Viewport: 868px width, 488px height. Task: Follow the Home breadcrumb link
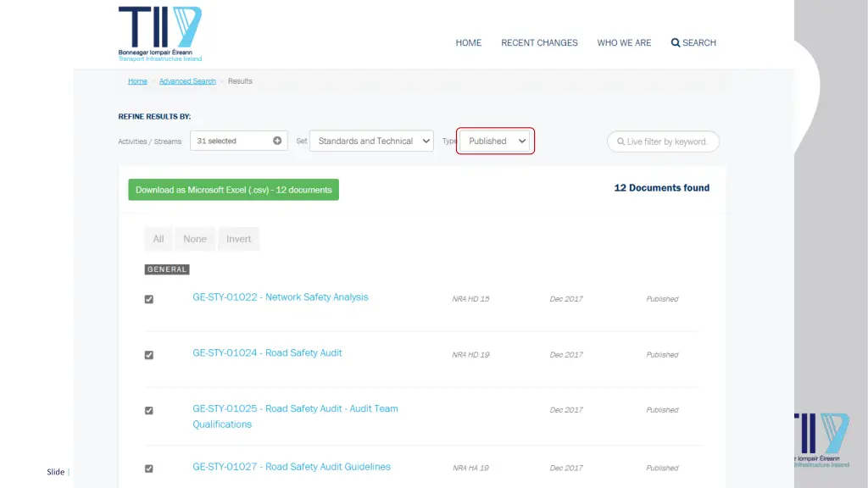point(137,80)
